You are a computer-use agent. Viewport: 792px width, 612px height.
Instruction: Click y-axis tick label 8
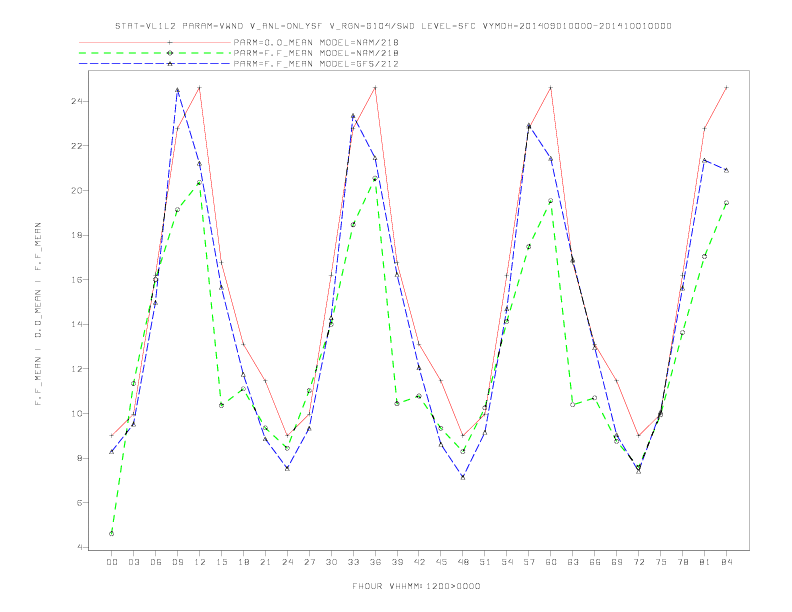click(x=79, y=458)
